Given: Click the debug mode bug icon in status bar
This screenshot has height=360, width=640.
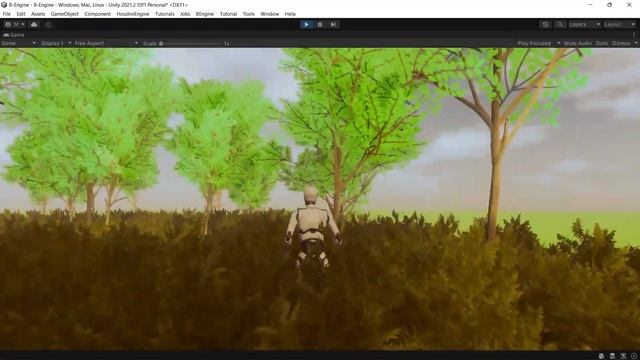Looking at the screenshot, I should [602, 356].
